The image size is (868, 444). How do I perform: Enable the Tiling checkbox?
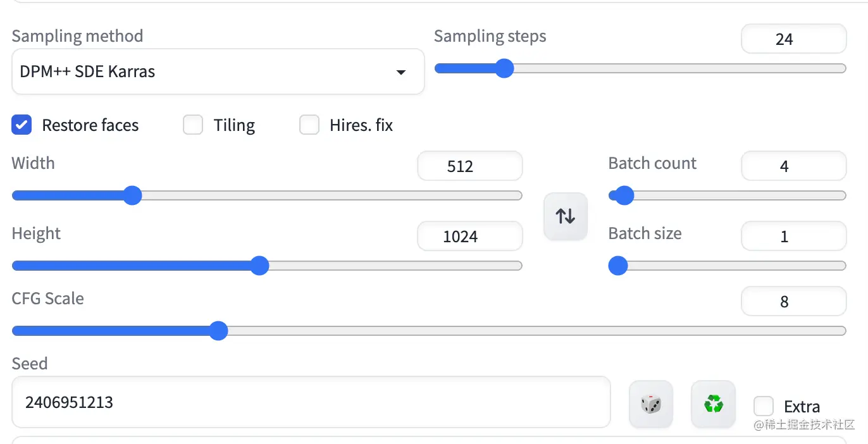193,125
